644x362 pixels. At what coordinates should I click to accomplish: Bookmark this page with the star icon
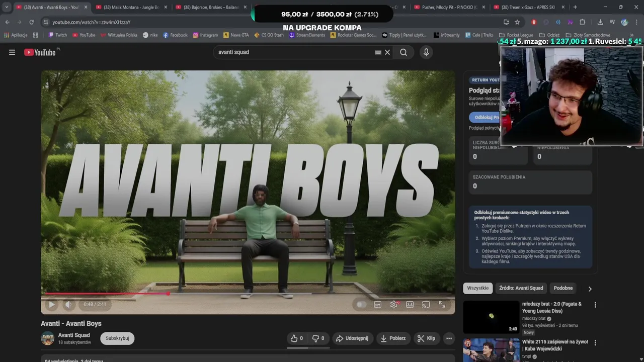(x=517, y=22)
